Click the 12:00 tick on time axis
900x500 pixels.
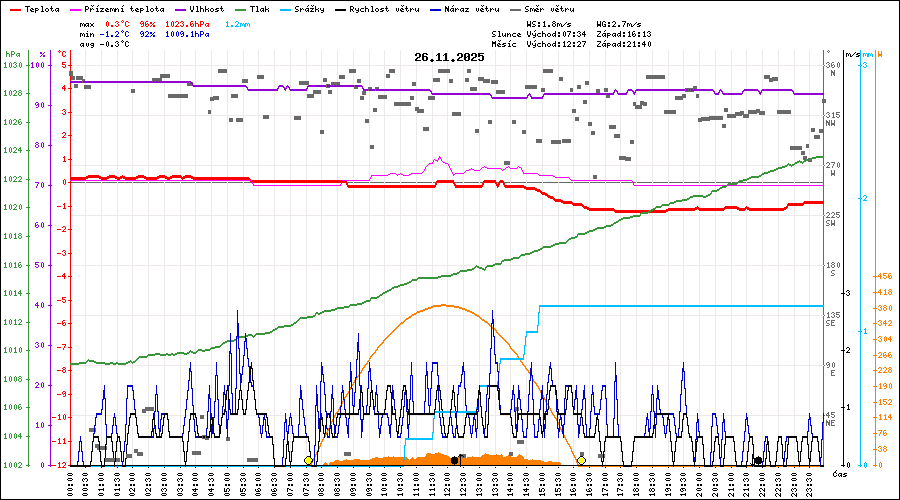coord(446,484)
